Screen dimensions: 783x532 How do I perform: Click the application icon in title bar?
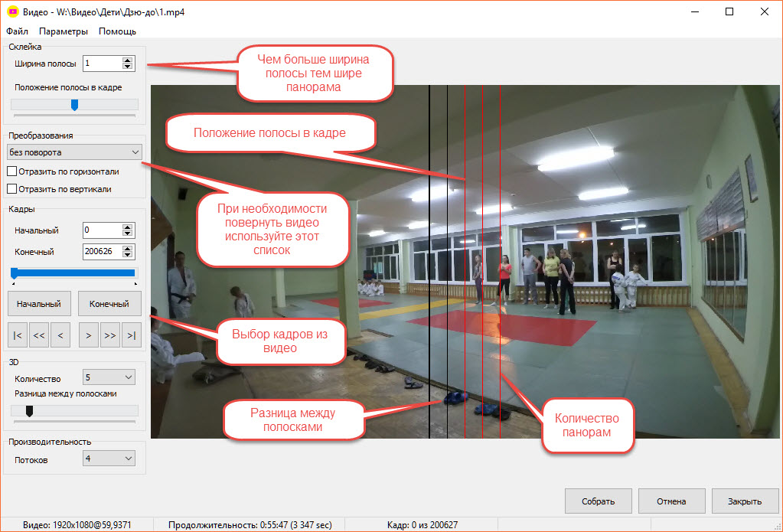coord(12,11)
